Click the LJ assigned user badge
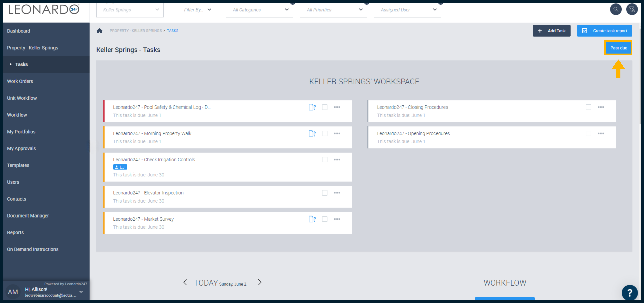This screenshot has width=644, height=303. (120, 167)
